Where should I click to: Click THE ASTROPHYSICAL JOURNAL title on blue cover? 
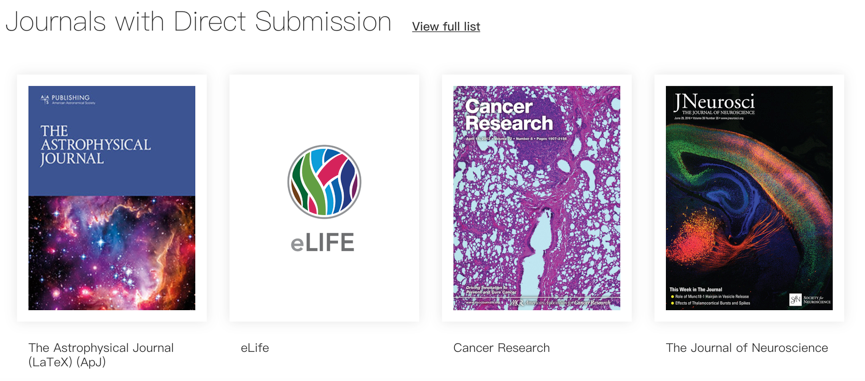[95, 145]
